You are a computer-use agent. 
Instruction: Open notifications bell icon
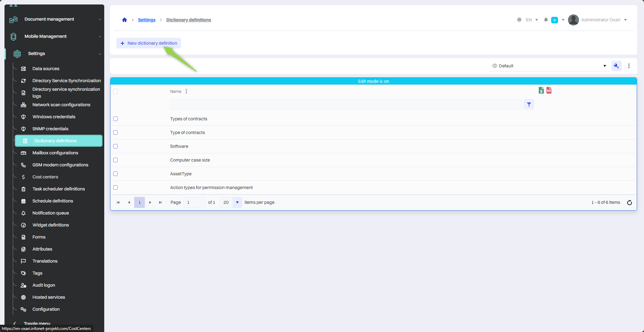(x=546, y=20)
